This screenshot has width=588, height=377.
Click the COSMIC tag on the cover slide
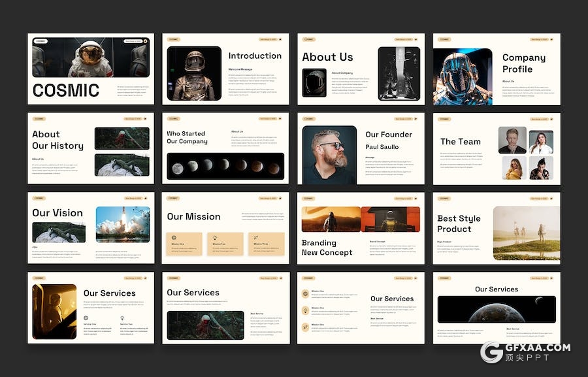41,41
